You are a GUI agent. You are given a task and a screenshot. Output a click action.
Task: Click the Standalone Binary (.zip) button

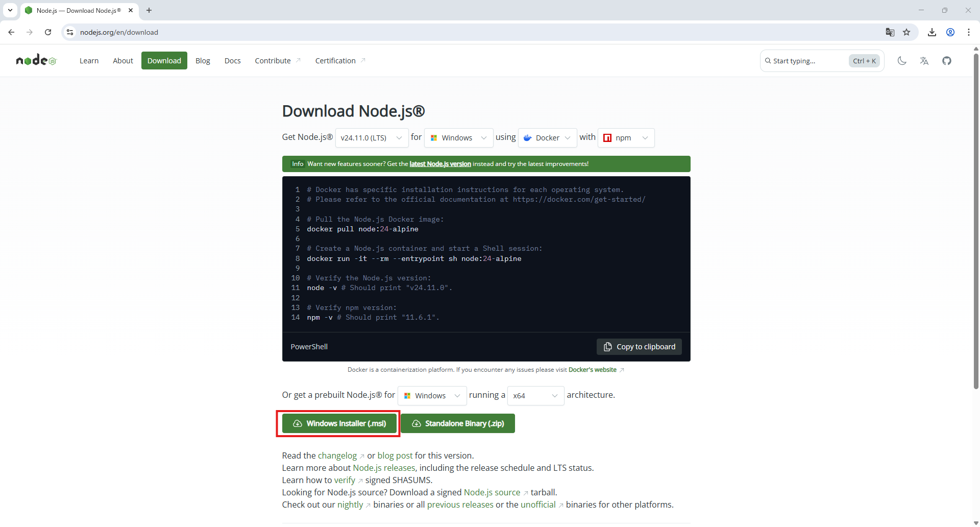pyautogui.click(x=458, y=423)
